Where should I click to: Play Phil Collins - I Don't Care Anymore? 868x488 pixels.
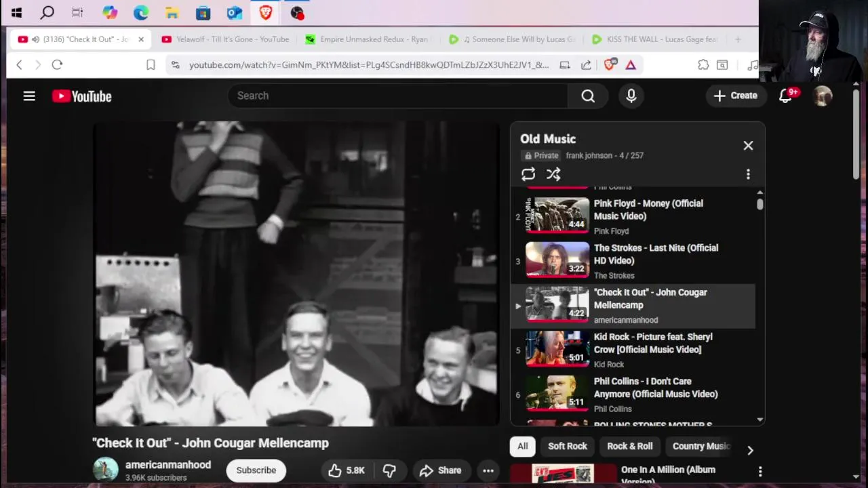pos(634,394)
